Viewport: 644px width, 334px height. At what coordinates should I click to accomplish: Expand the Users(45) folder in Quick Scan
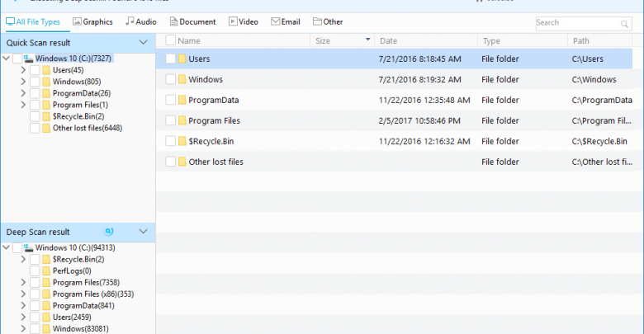(x=23, y=70)
